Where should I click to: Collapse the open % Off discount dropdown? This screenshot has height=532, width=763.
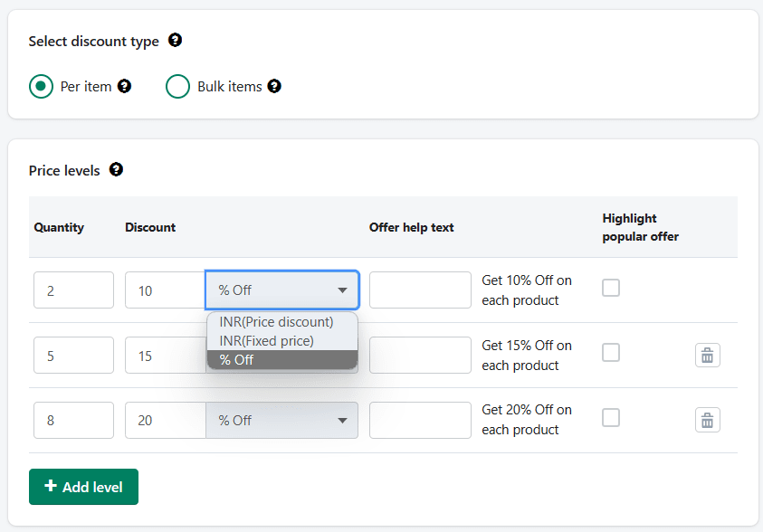tap(282, 290)
